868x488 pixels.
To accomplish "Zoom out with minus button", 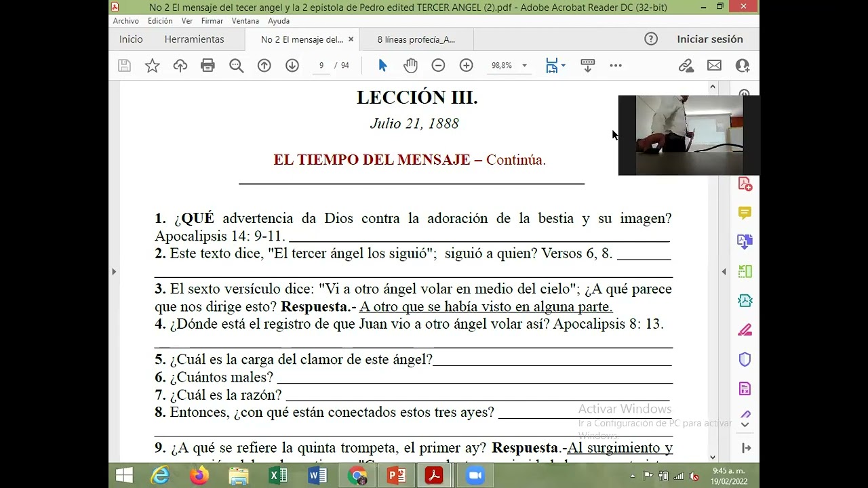I will coord(438,66).
